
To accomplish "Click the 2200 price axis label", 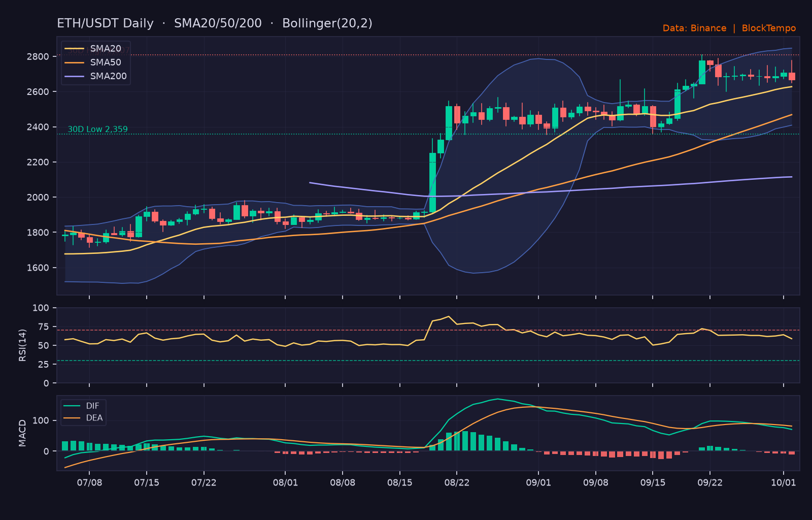I will tap(38, 162).
